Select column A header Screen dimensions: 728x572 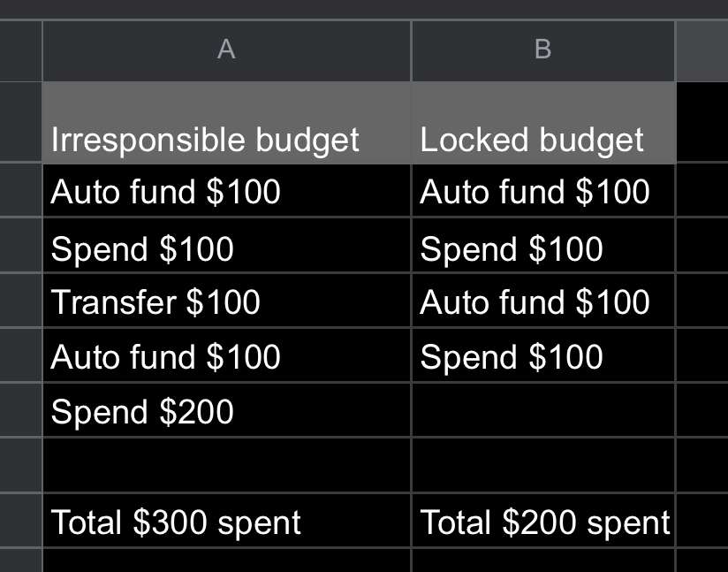(226, 50)
